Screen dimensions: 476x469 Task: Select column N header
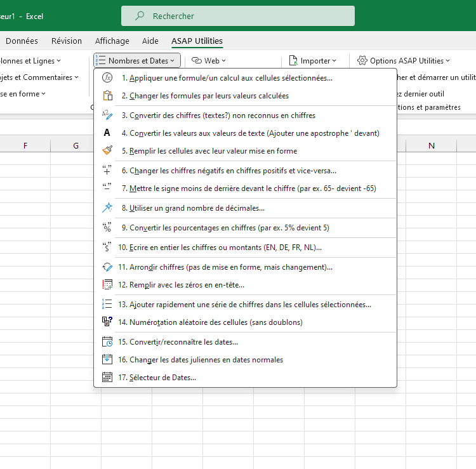coord(432,146)
